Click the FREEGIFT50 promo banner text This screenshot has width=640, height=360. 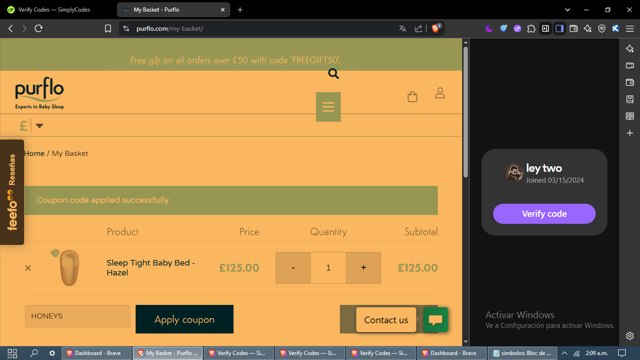(x=235, y=60)
